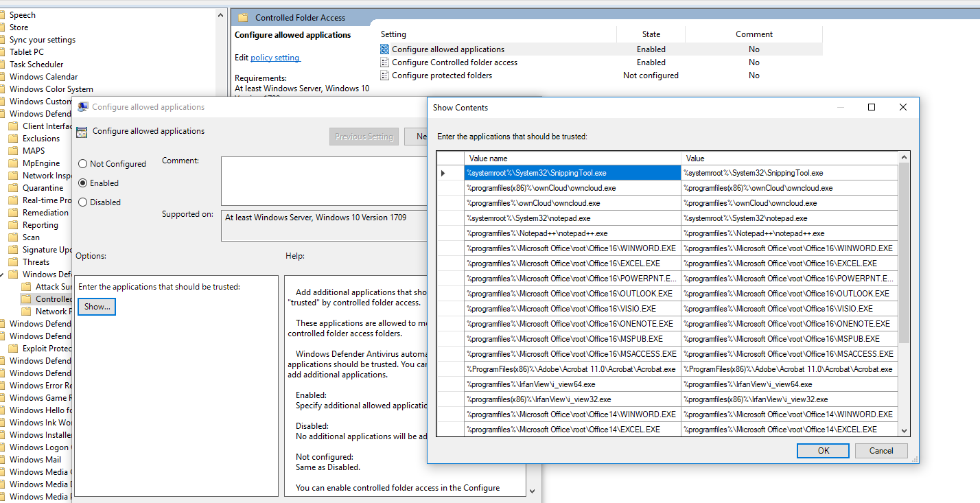
Task: Select Windows Color System folder icon
Action: tap(3, 89)
